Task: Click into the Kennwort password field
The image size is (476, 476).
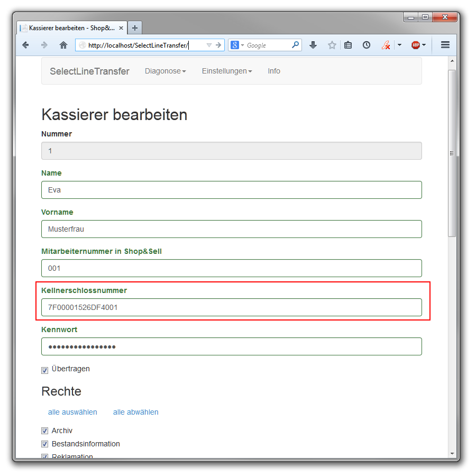Action: click(x=232, y=346)
